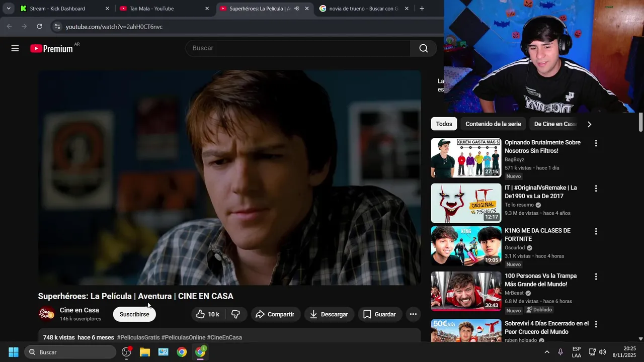Click the #PeliculasOnline hashtag

click(x=183, y=337)
